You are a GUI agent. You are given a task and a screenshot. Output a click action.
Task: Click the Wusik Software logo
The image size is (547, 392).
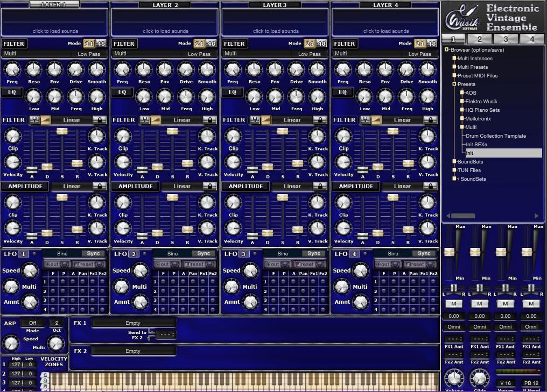tap(462, 18)
